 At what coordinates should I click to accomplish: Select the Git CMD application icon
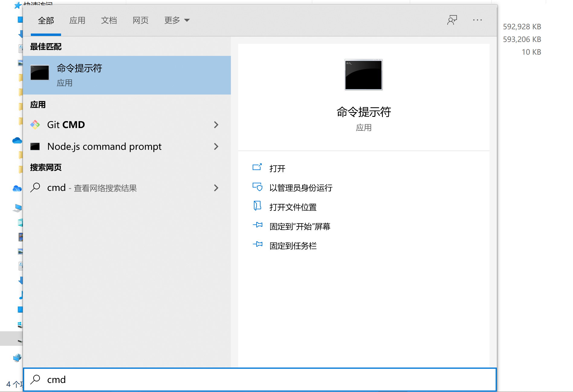click(35, 125)
